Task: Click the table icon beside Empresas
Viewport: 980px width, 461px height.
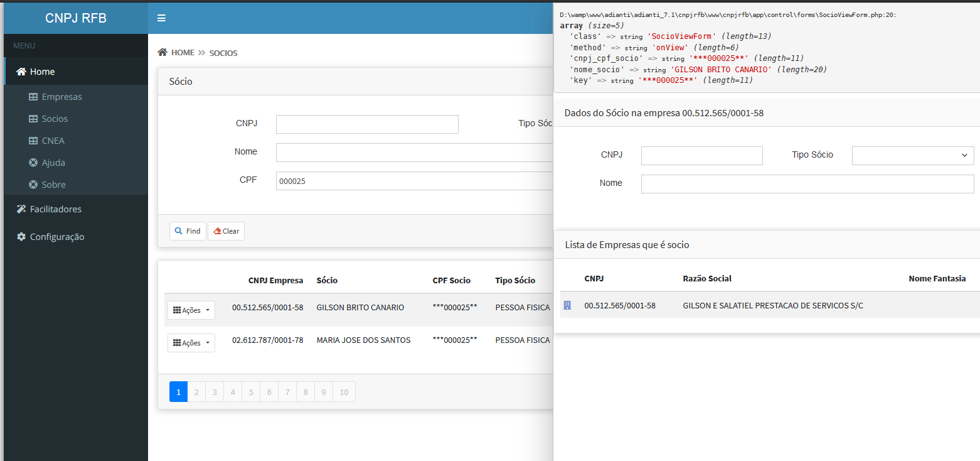Action: coord(33,97)
